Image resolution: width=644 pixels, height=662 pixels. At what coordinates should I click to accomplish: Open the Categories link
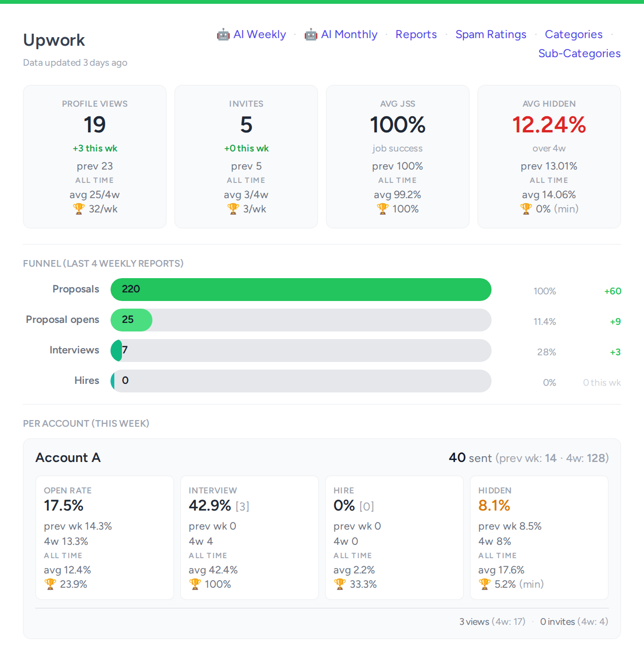pos(574,34)
